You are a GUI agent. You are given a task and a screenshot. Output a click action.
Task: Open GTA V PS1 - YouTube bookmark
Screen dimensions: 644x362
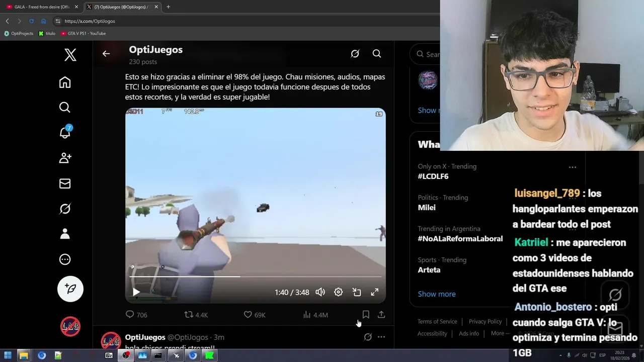(x=83, y=34)
